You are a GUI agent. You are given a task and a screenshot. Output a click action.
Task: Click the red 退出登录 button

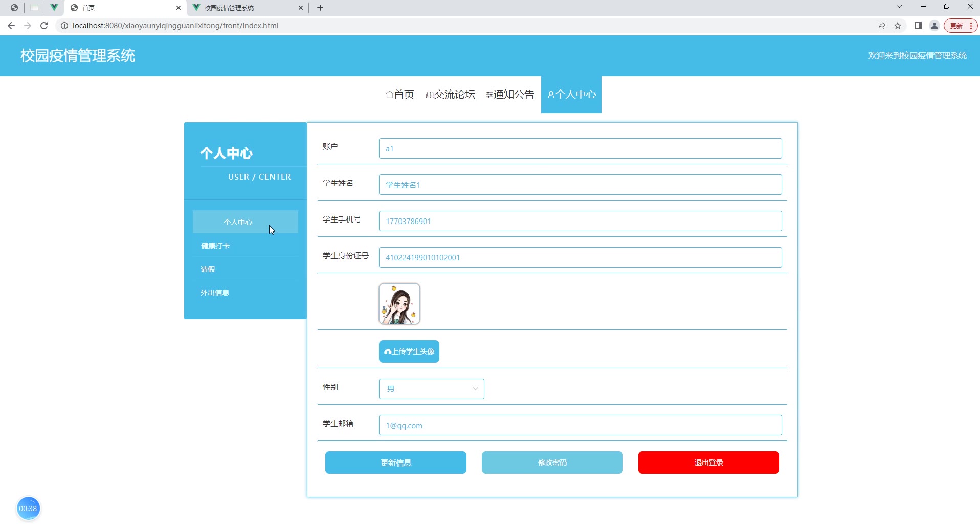[x=708, y=462]
